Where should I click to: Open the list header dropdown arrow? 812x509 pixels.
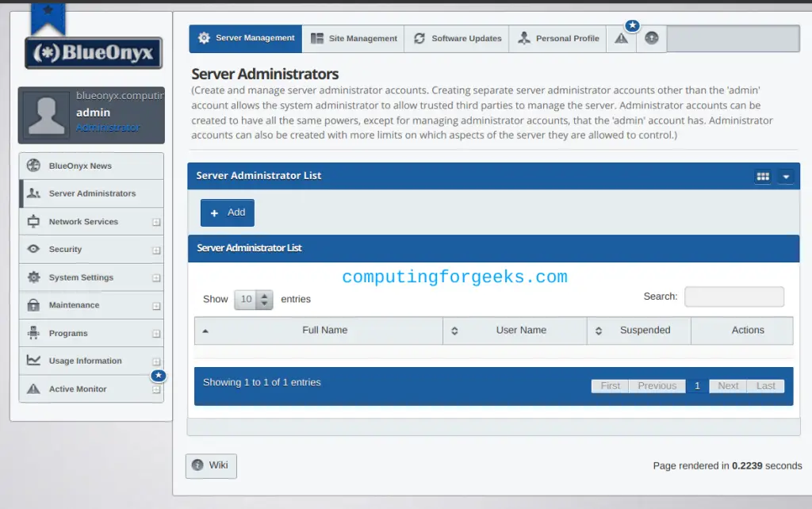click(x=786, y=177)
